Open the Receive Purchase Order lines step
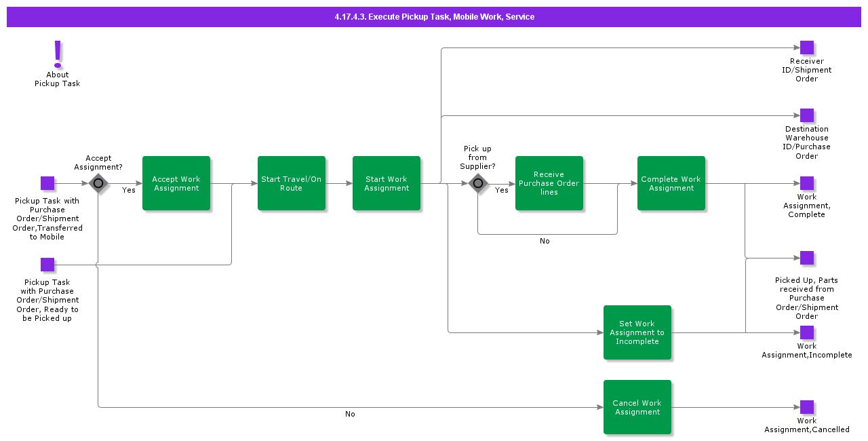868x441 pixels. [549, 183]
